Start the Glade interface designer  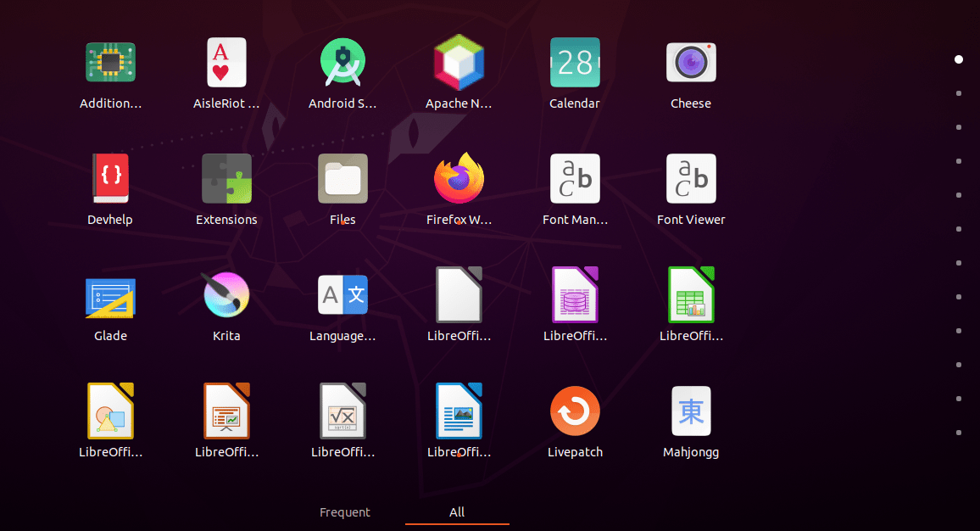coord(110,294)
